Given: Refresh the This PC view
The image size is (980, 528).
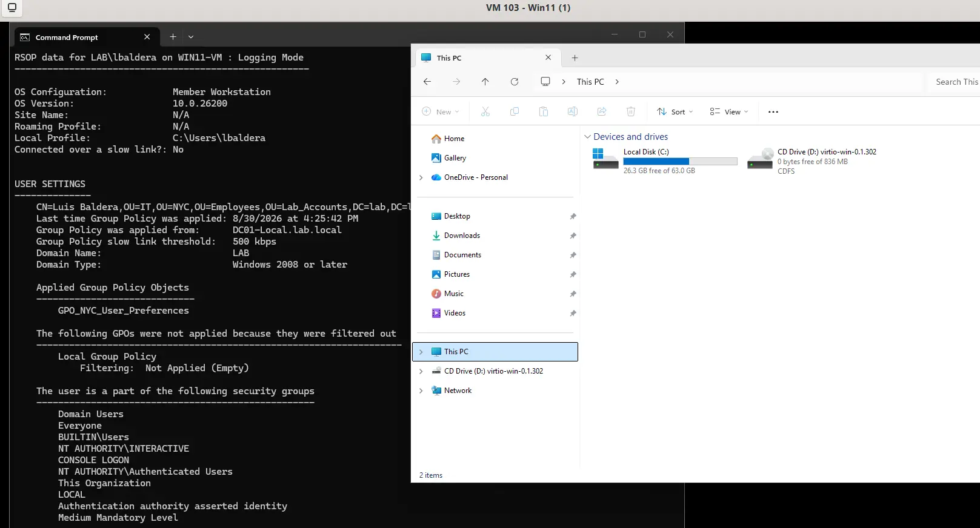Looking at the screenshot, I should point(515,82).
